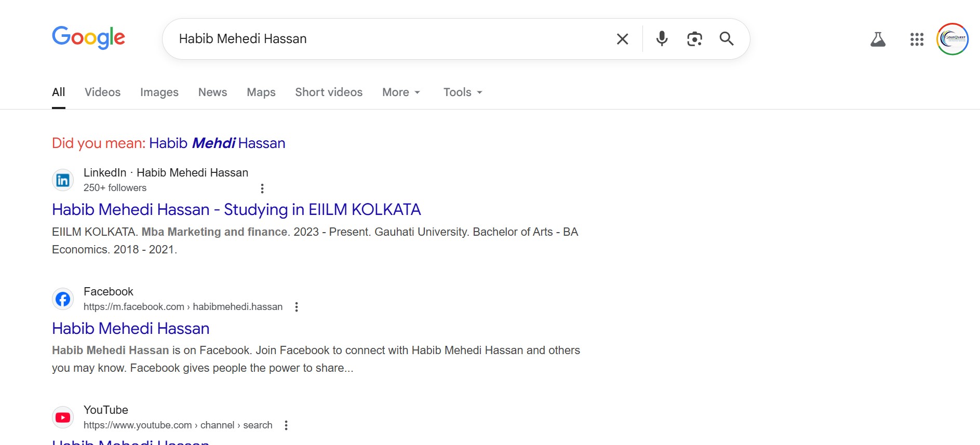The height and width of the screenshot is (445, 980).
Task: Click inside the search input field
Action: (390, 39)
